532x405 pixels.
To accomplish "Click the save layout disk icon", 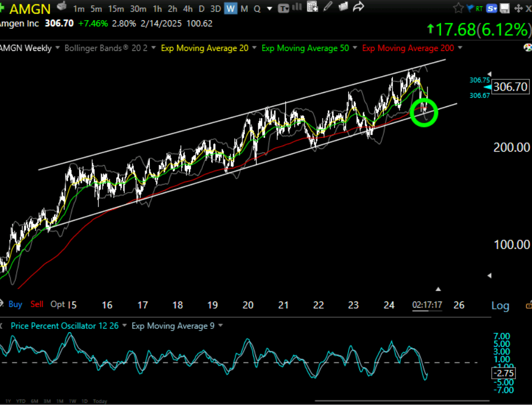I will (505, 8).
